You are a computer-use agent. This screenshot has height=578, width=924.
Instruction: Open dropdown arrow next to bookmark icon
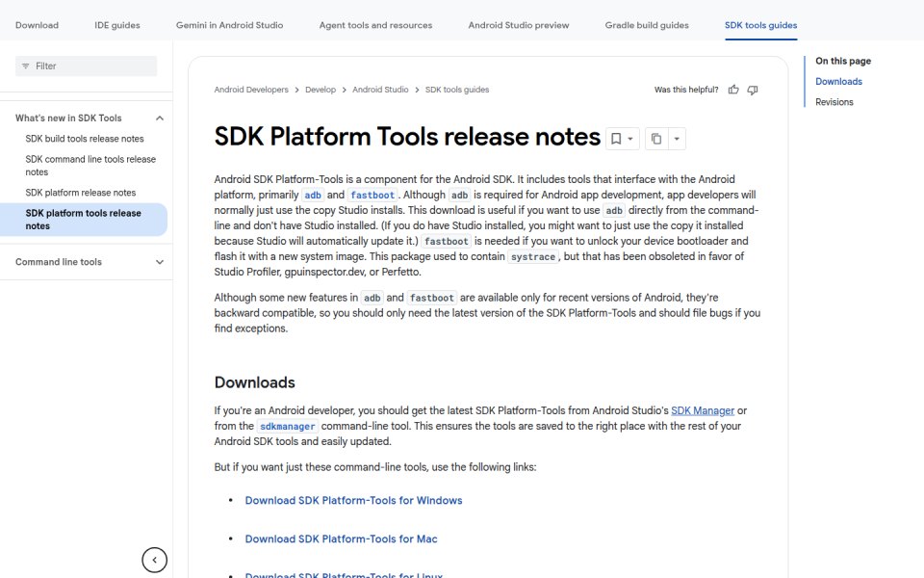(x=630, y=139)
